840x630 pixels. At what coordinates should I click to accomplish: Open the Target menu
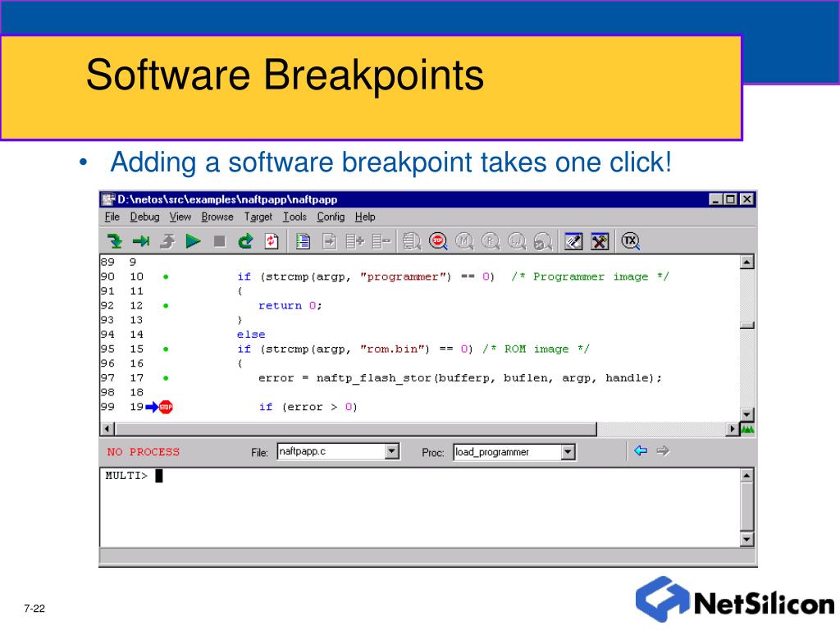[258, 217]
